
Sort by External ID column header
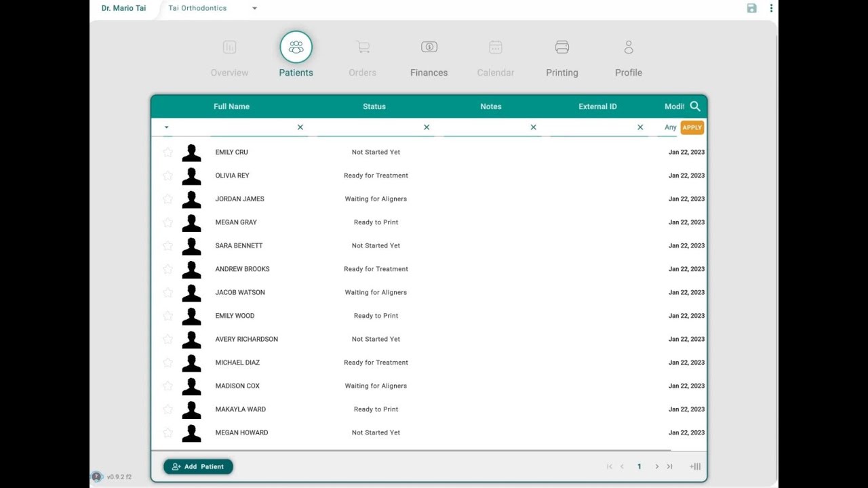pos(597,106)
